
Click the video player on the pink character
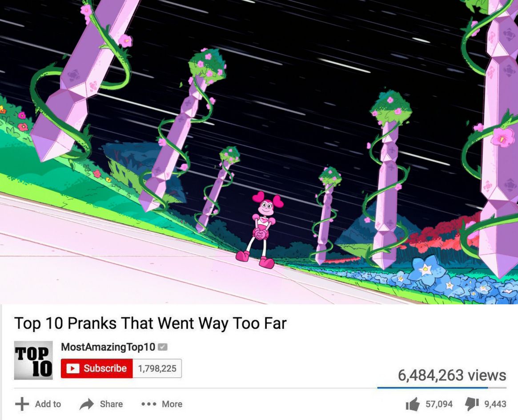261,230
